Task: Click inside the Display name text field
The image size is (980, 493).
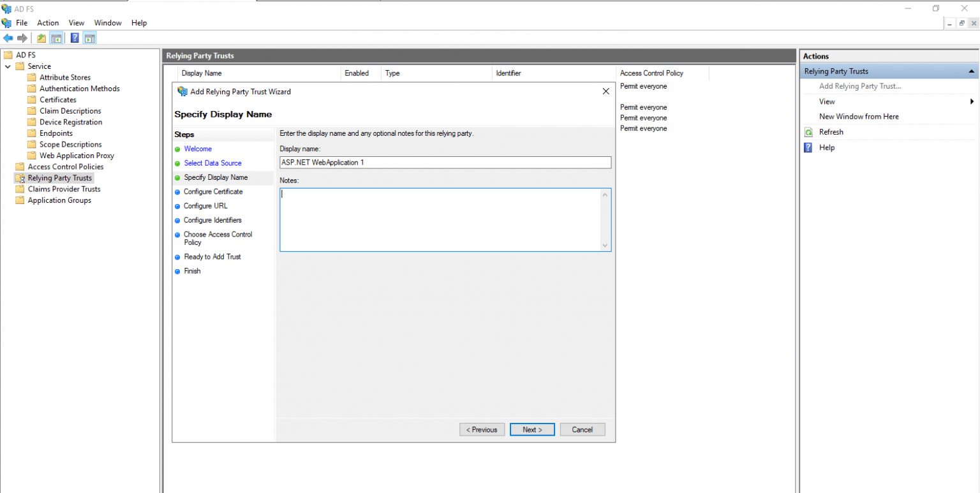Action: click(x=445, y=162)
